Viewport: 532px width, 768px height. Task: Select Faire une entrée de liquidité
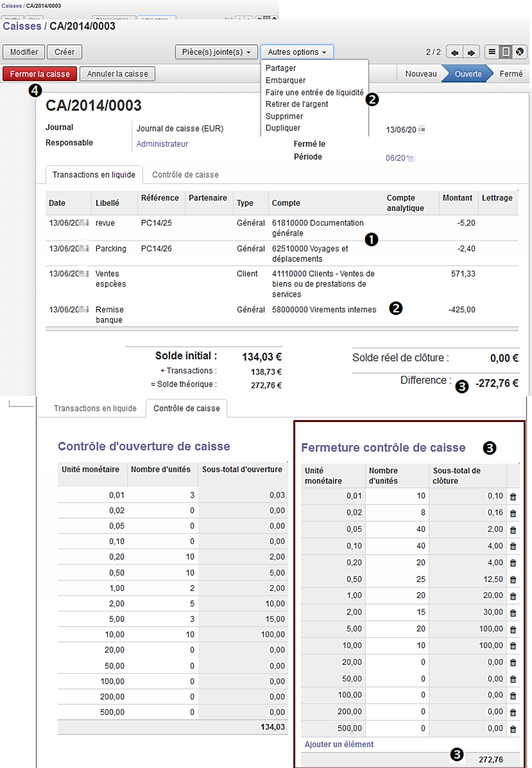click(315, 92)
